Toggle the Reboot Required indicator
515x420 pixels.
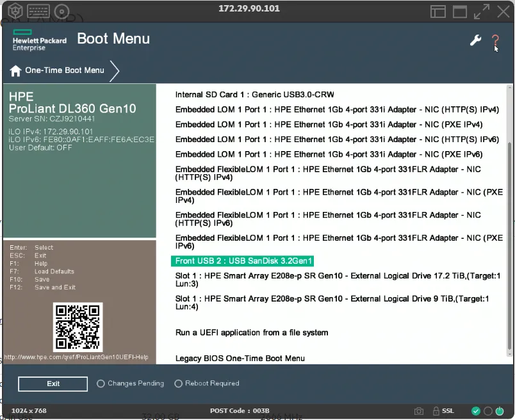178,384
